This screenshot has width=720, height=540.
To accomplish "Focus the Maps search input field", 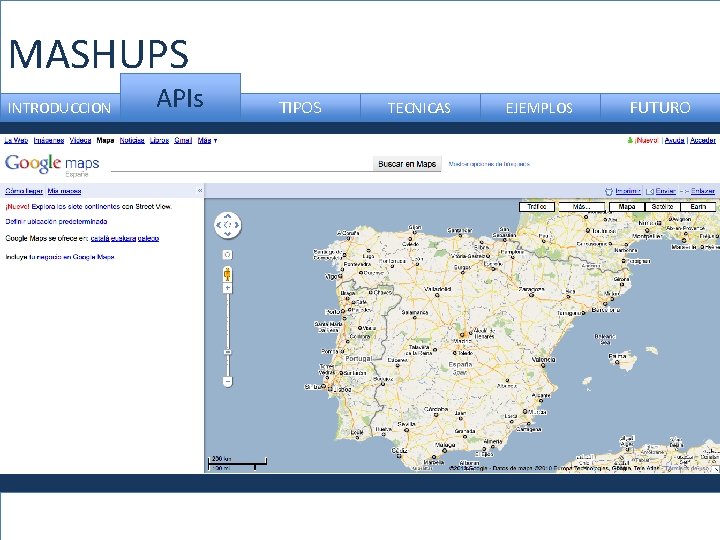I will (x=242, y=164).
